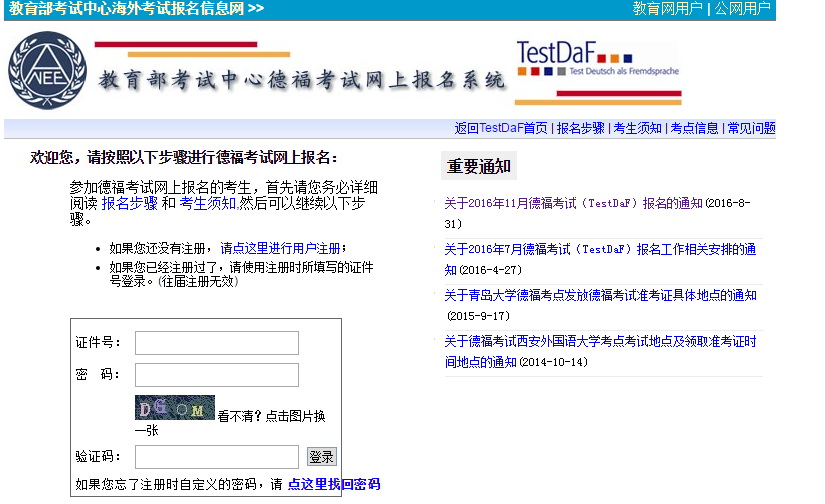Open 考生须知 in the navigation bar
Viewport: 825px width, 504px height.
637,128
